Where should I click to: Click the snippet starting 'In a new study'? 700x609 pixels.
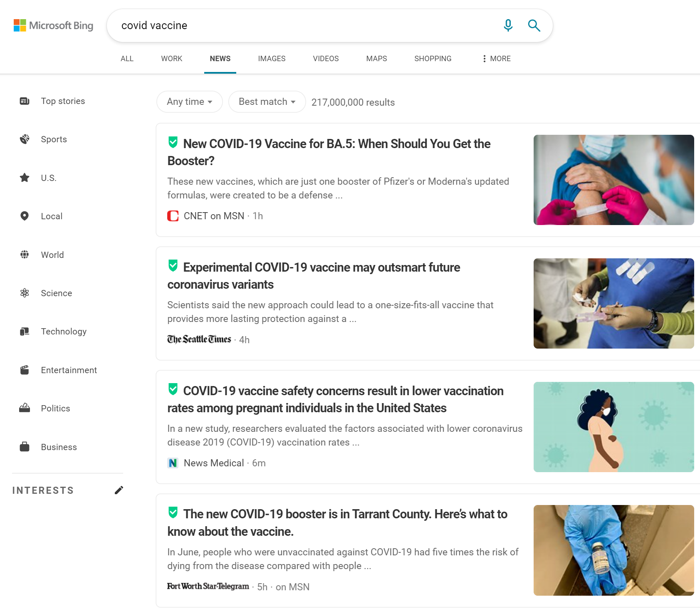click(x=345, y=435)
